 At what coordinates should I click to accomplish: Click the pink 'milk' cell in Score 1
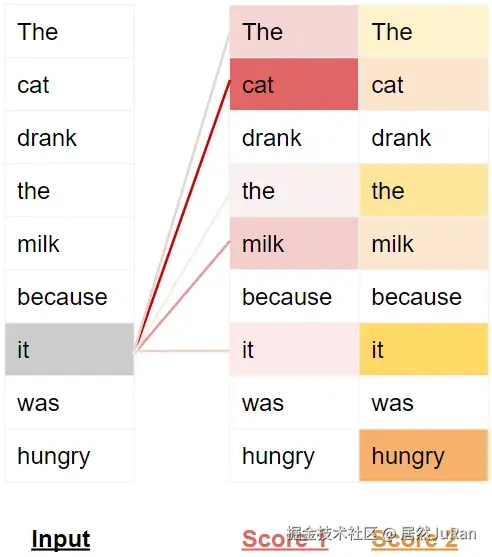(294, 243)
